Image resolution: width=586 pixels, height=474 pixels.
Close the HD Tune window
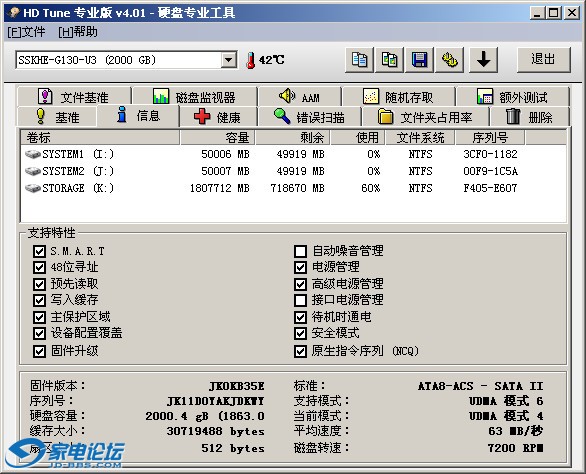tap(572, 13)
